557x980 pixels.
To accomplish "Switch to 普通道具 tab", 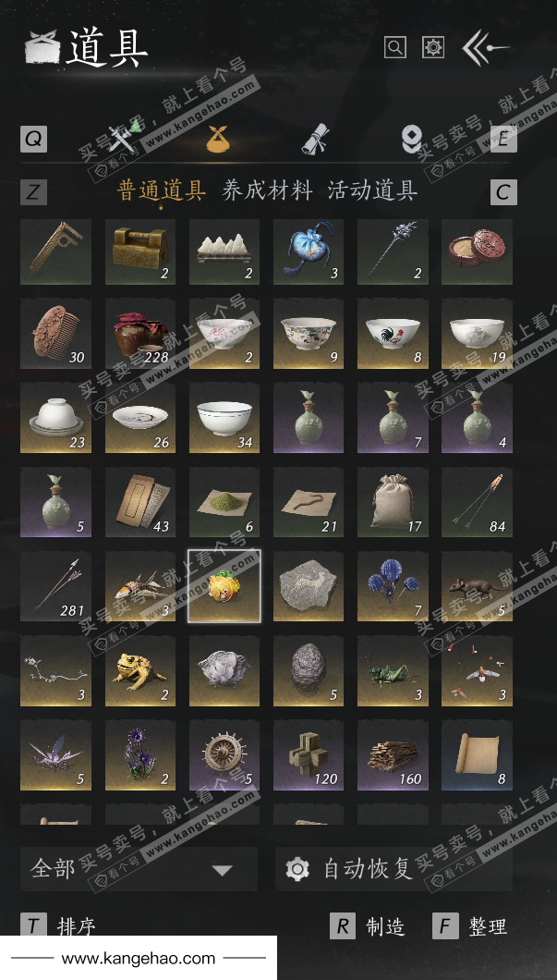I will pyautogui.click(x=161, y=190).
